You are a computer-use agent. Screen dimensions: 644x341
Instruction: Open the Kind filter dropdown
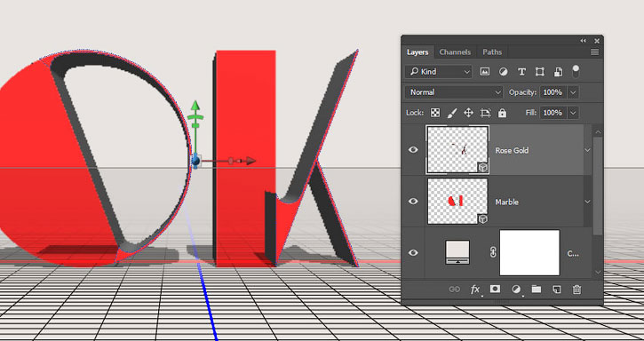pos(438,72)
